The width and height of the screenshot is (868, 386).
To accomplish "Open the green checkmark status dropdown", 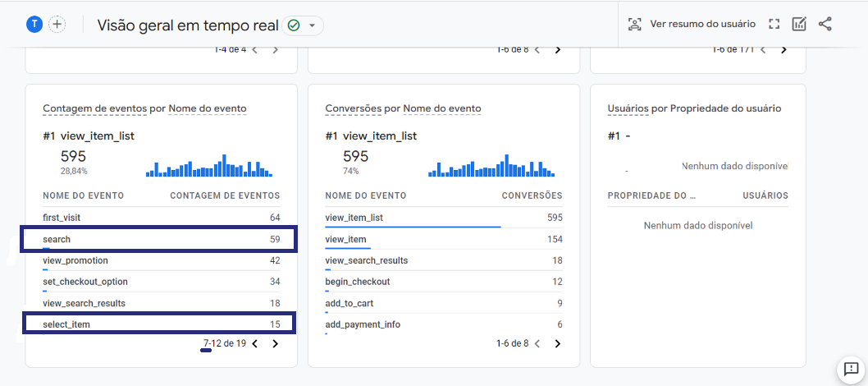I will tap(302, 25).
